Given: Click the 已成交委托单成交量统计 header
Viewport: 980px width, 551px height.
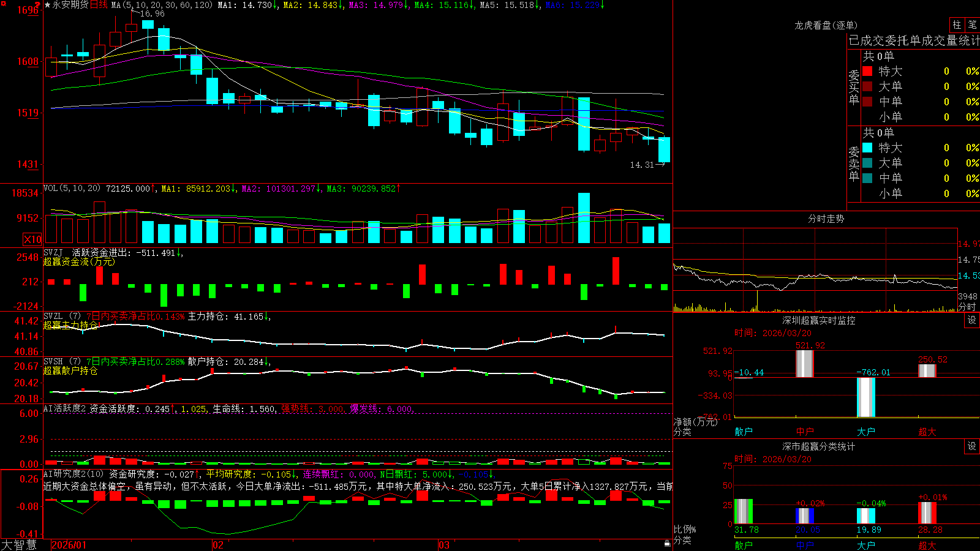Looking at the screenshot, I should coord(914,40).
